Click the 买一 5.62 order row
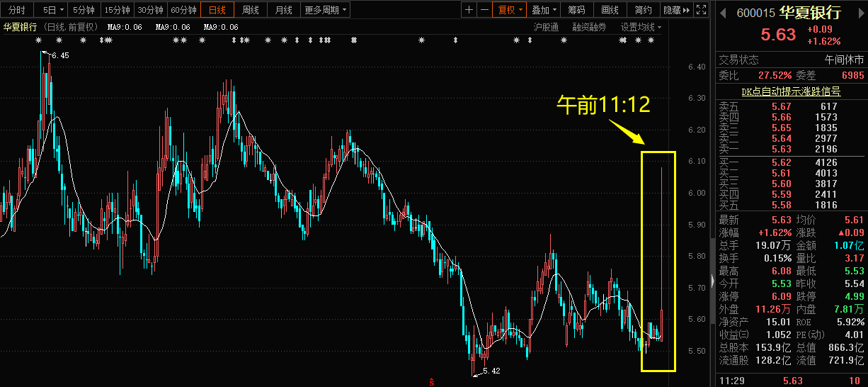868x387 pixels. point(792,162)
